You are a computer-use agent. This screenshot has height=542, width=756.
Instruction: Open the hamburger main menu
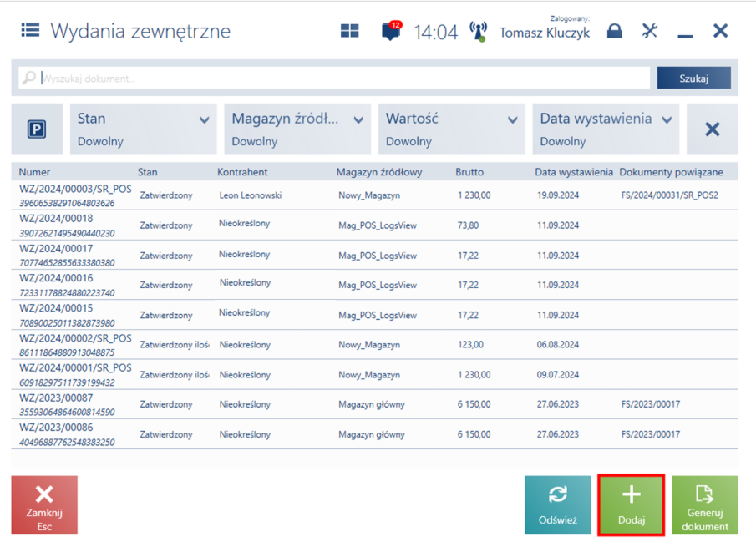(x=30, y=31)
